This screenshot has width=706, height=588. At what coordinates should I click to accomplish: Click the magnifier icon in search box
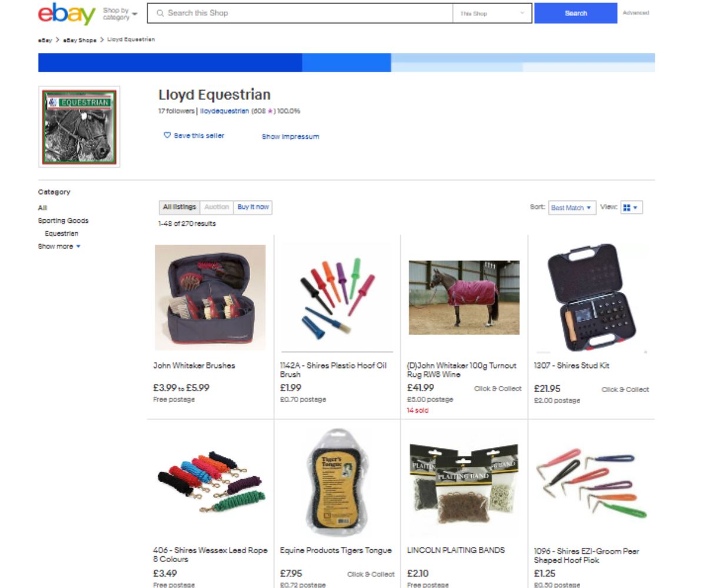(161, 13)
